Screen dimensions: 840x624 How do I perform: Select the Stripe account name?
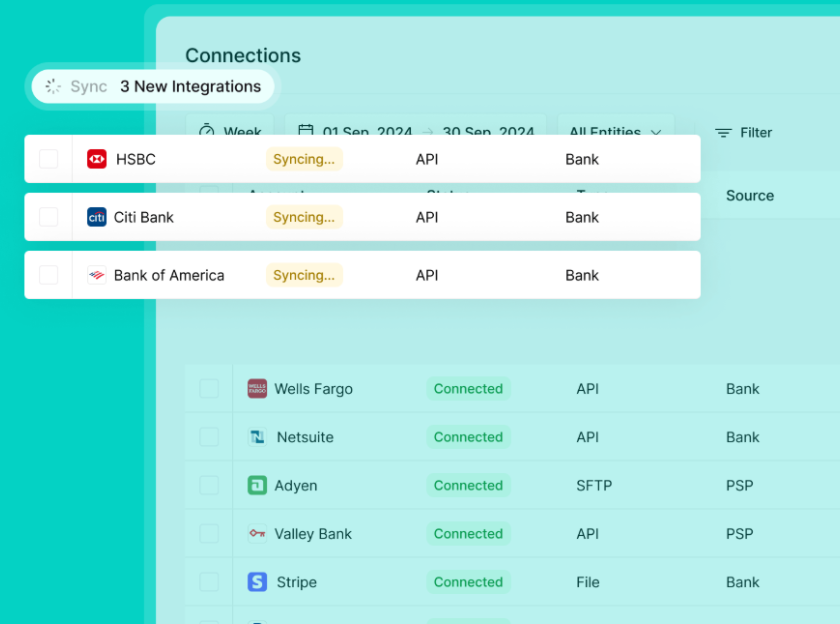coord(296,582)
